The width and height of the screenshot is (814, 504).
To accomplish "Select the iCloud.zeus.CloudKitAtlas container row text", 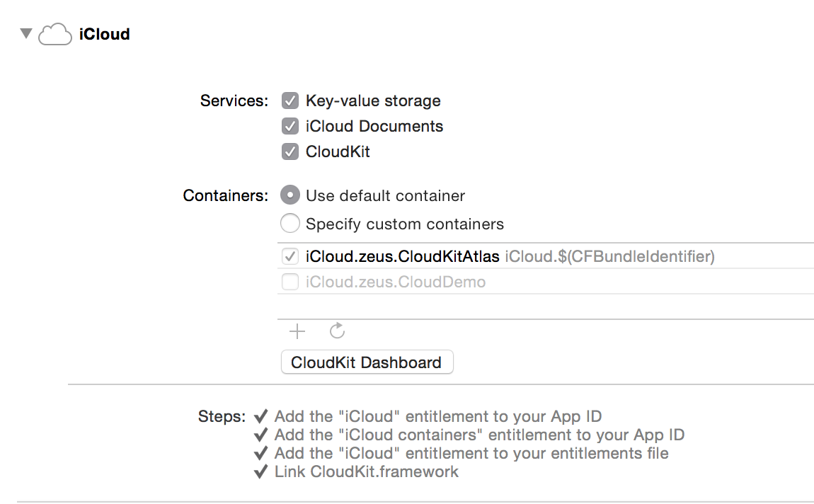I will click(403, 256).
